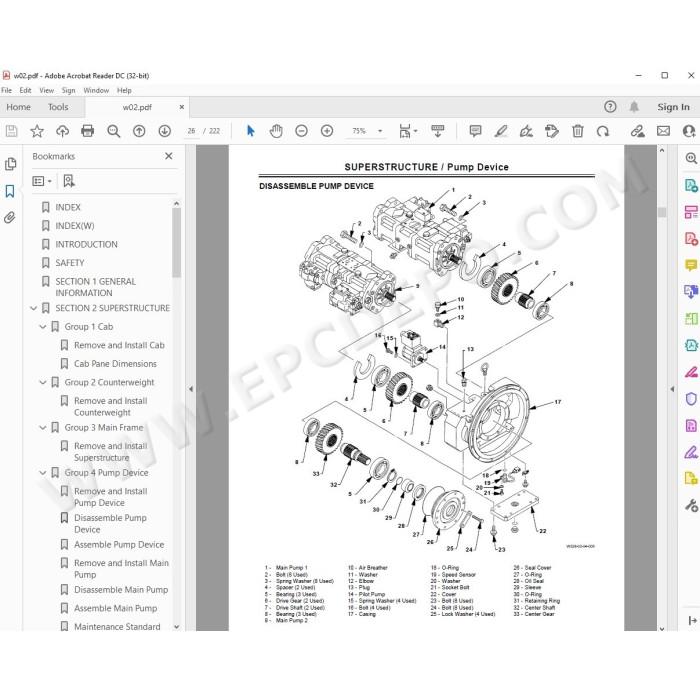
Task: Open Protect shield tool in right pane
Action: point(691,398)
